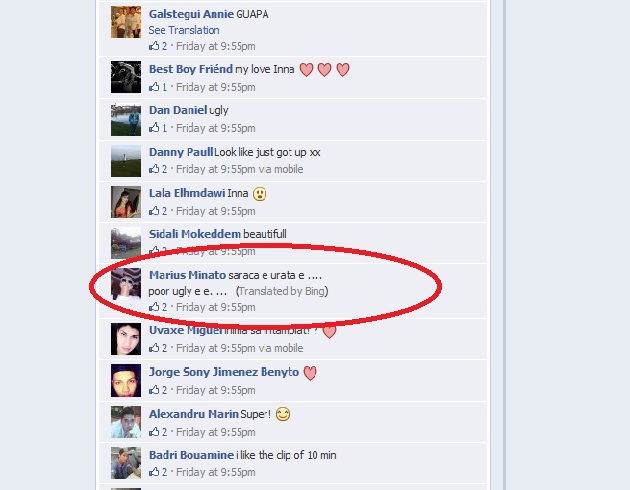Click Uvaxe Miguel's profile picture thumbnail
The height and width of the screenshot is (490, 630).
(126, 339)
